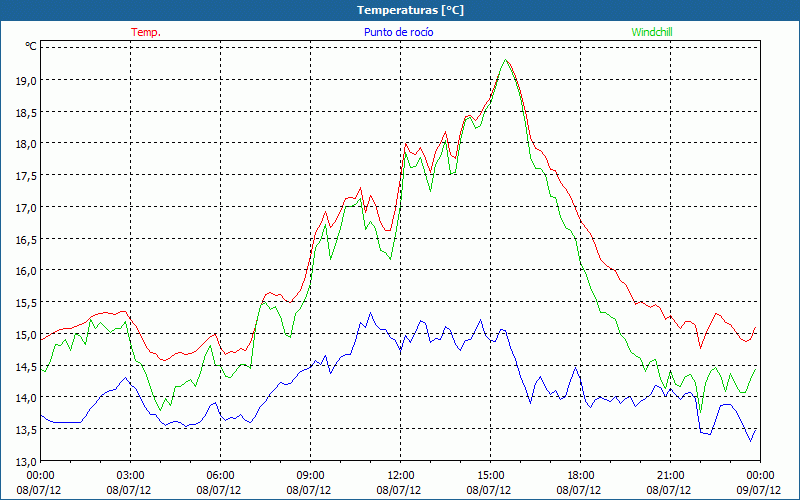Click the '09/07/12' date label

759,491
